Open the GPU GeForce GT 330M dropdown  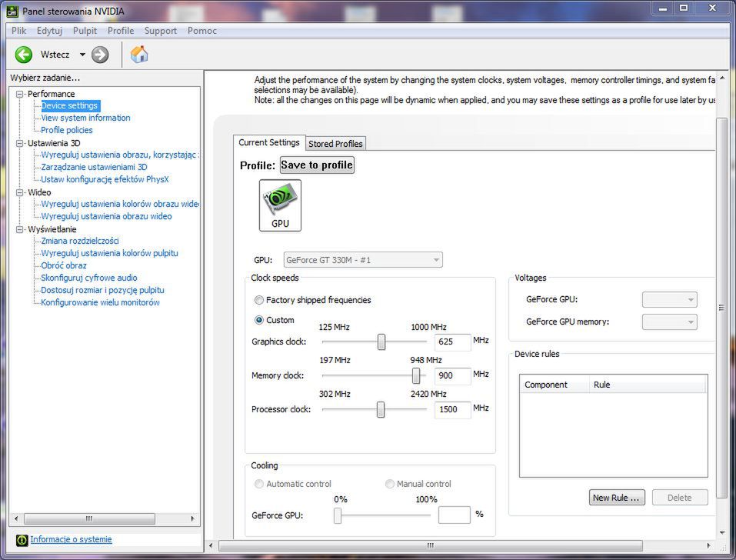tap(363, 259)
